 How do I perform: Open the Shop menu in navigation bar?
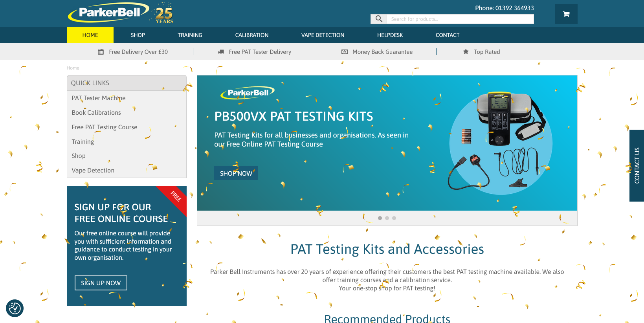[x=138, y=35]
